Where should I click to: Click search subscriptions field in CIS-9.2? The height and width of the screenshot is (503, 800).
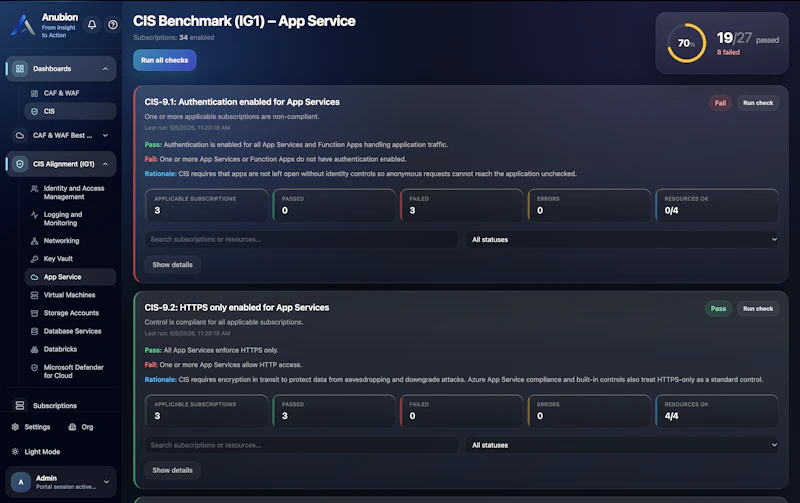(301, 445)
